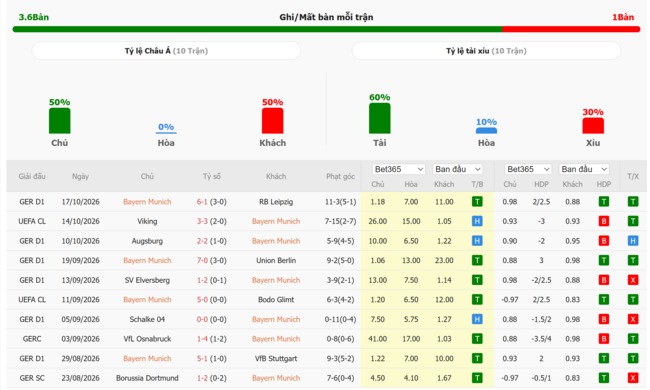Click green T badge in RB Leipzig row T/X column
The width and height of the screenshot is (650, 390).
click(633, 202)
